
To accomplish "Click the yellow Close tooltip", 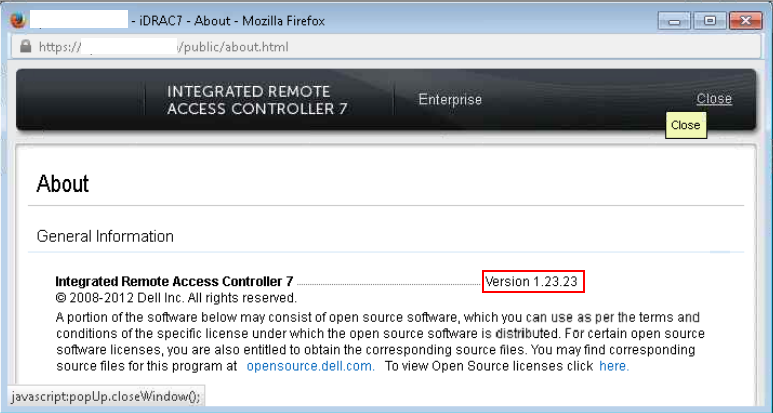I will 686,125.
